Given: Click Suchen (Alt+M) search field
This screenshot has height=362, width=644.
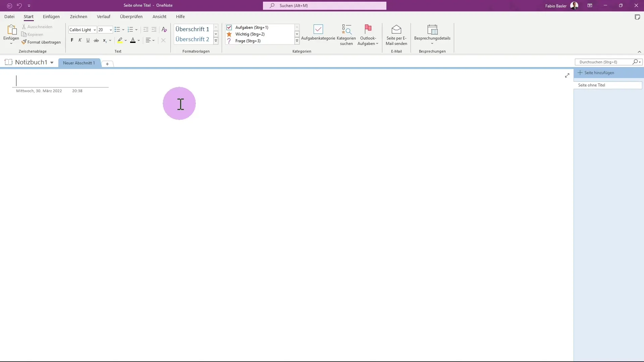Looking at the screenshot, I should click(324, 6).
